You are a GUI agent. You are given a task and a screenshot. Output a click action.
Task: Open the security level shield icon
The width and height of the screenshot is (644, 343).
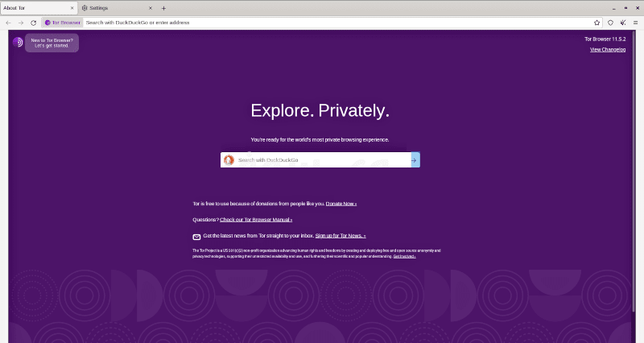coord(610,23)
